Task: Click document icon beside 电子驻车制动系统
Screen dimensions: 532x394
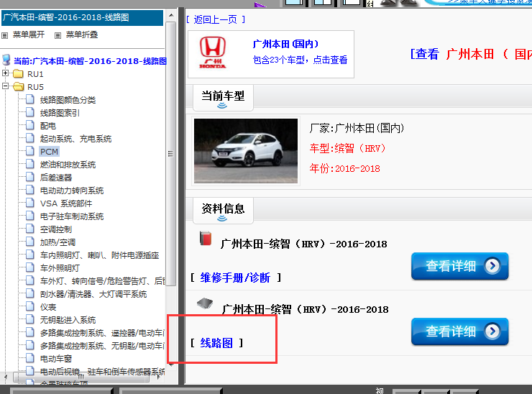Action: (30, 216)
